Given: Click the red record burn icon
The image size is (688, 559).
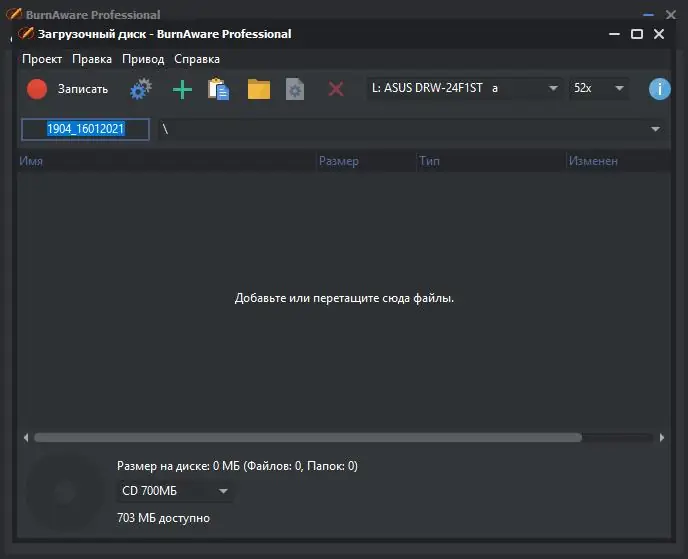Looking at the screenshot, I should coord(37,89).
